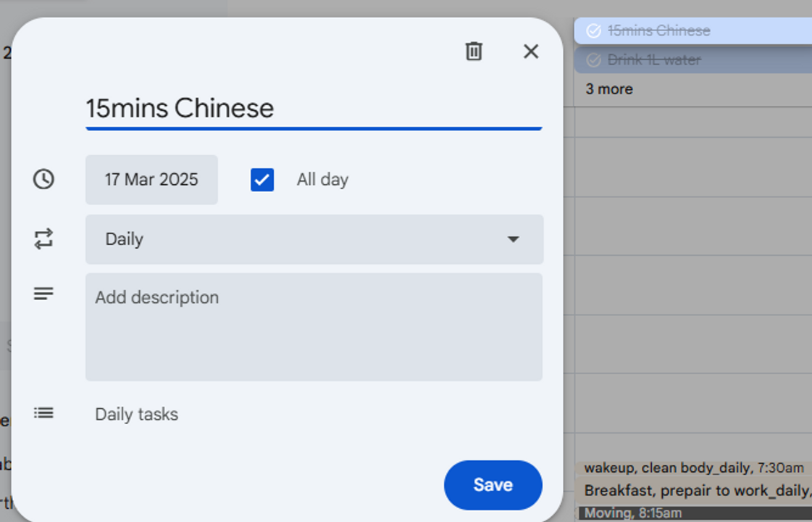This screenshot has height=522, width=812.
Task: Show 3 more calendar items
Action: pos(609,89)
